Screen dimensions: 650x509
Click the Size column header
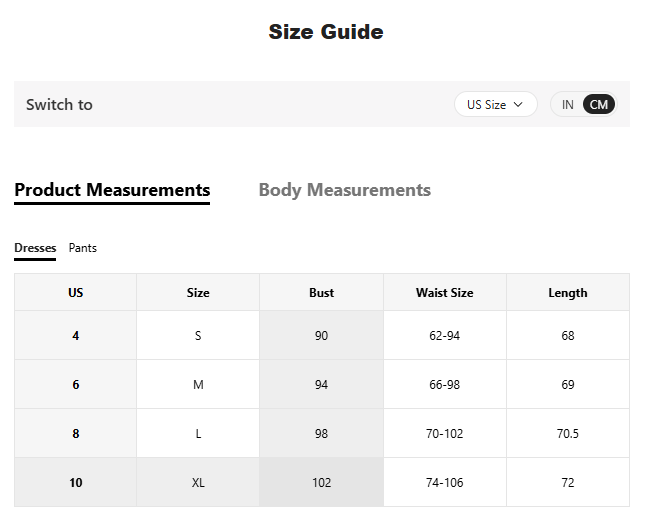[198, 293]
